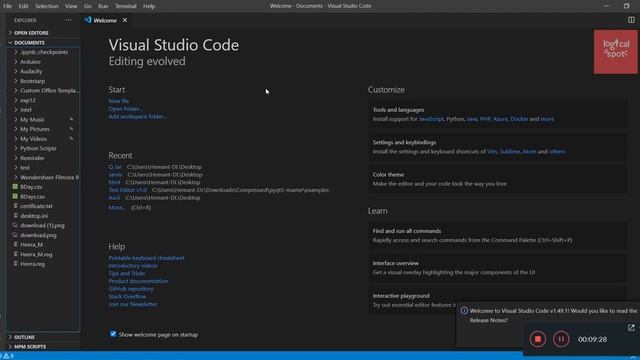Open the Help menu

(149, 6)
